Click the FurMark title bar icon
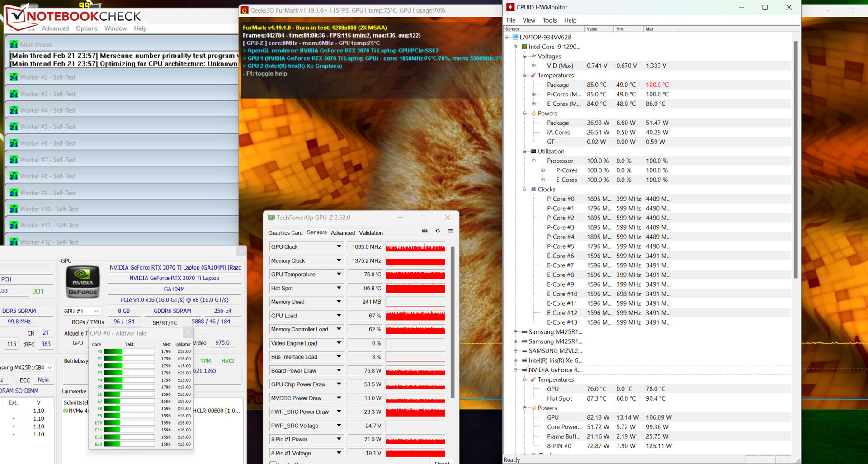Screen dimensions: 868x464 (245, 10)
